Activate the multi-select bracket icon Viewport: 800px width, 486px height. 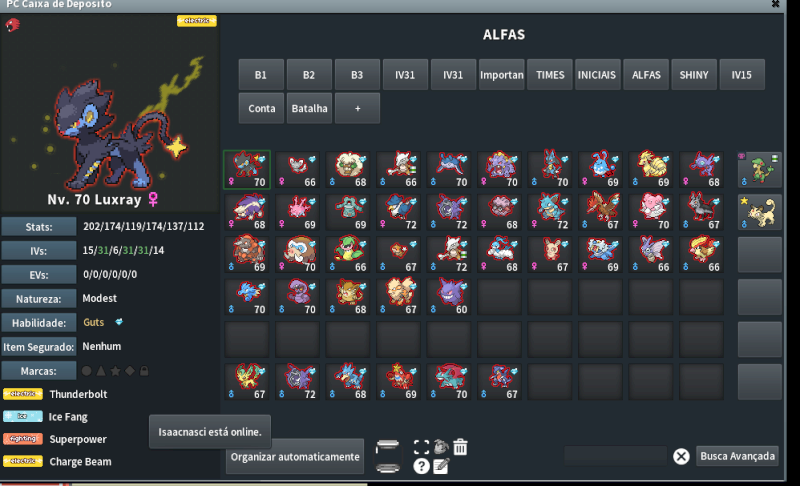(x=421, y=447)
